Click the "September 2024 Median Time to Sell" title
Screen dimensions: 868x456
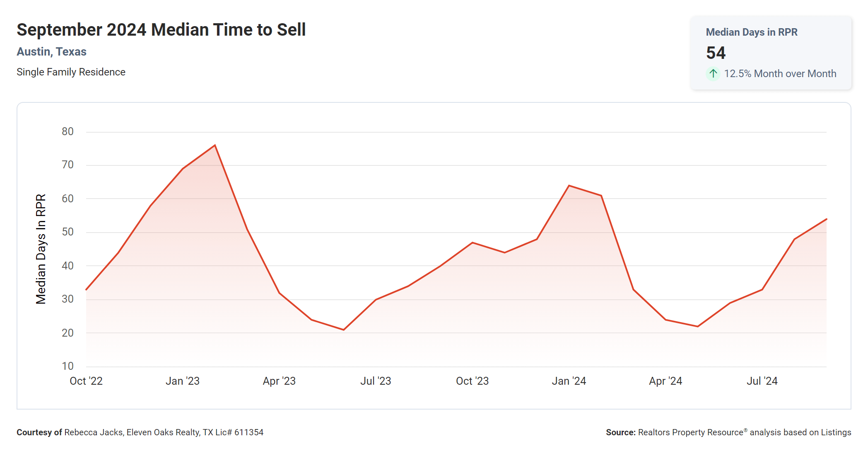click(x=161, y=30)
